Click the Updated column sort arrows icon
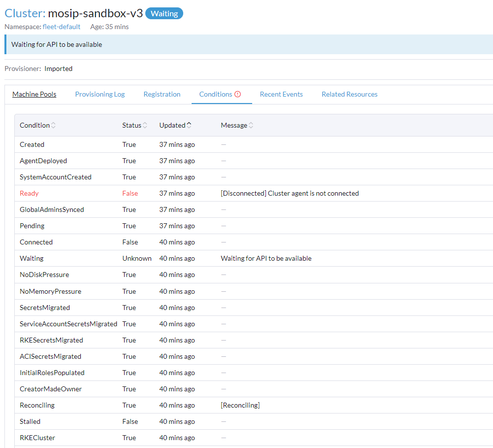The width and height of the screenshot is (493, 448). [x=189, y=126]
